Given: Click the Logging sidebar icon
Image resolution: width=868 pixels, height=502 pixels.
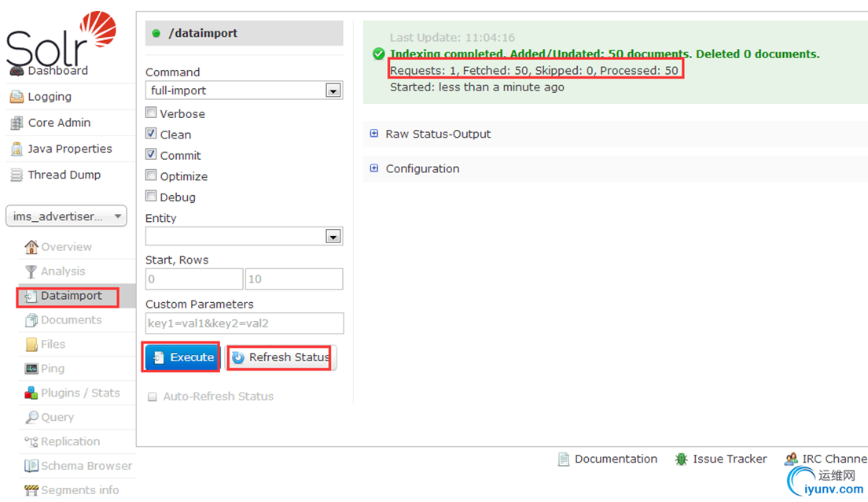Looking at the screenshot, I should (17, 97).
